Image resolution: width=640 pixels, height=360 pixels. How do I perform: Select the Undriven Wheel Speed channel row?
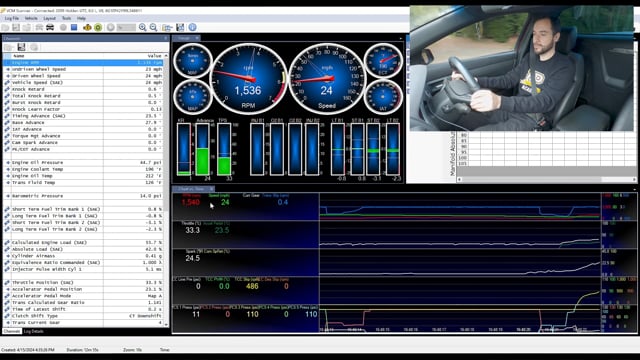[x=83, y=69]
